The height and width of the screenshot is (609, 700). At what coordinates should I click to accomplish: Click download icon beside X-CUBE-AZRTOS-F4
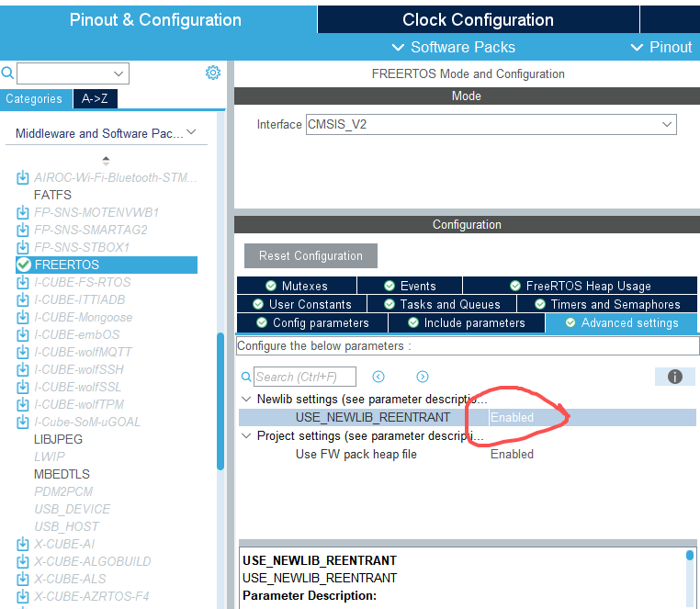[x=23, y=596]
